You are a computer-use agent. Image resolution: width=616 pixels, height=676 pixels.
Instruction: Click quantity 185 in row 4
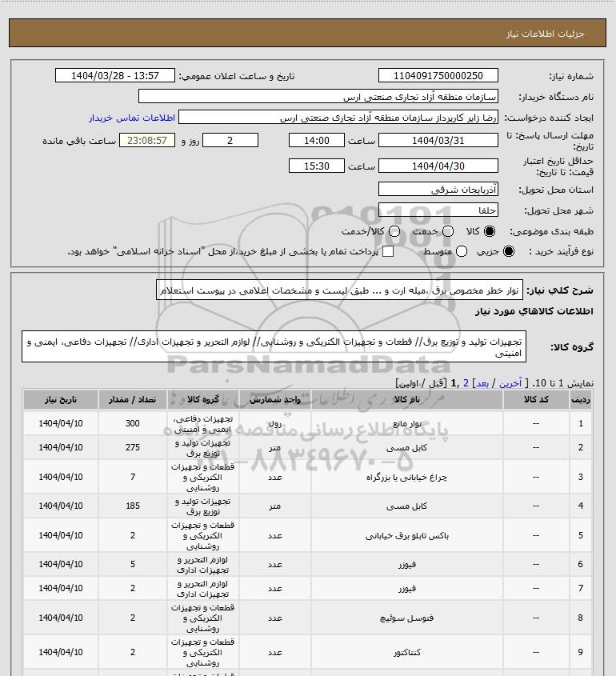pyautogui.click(x=132, y=506)
